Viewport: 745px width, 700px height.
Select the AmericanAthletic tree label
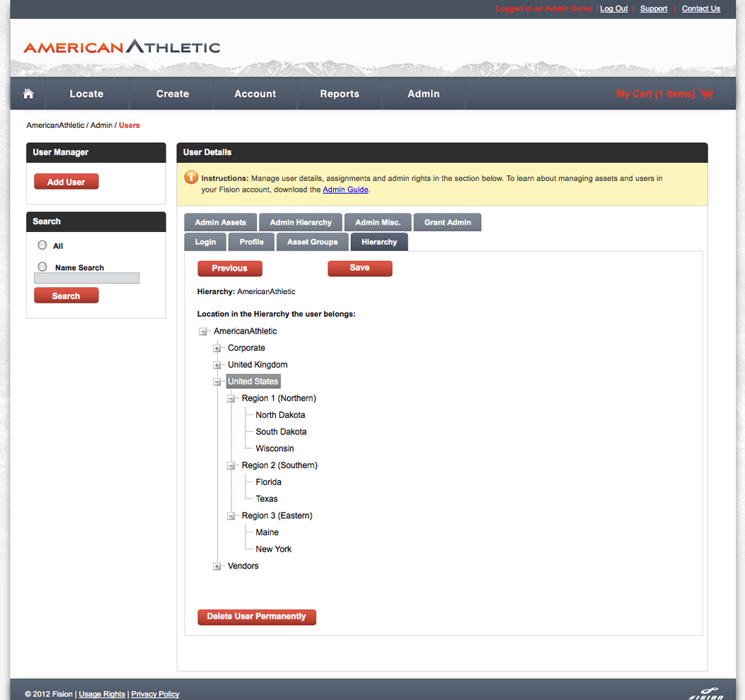tap(246, 331)
